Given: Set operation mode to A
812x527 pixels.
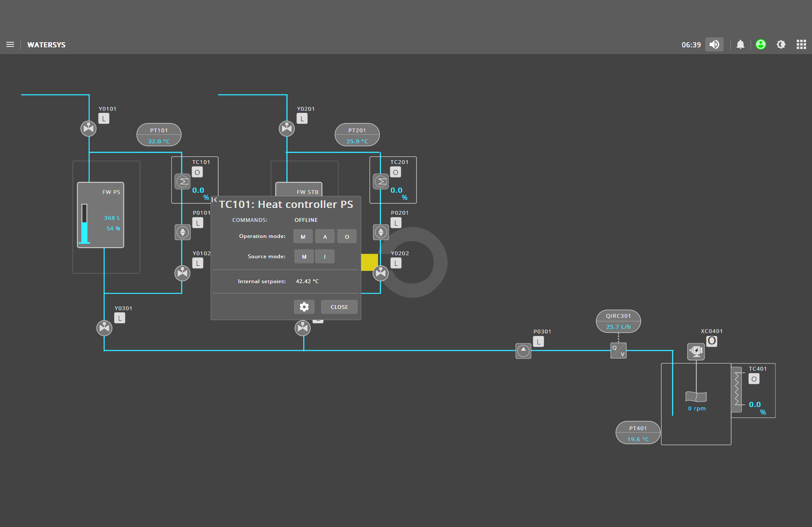Looking at the screenshot, I should click(x=325, y=237).
